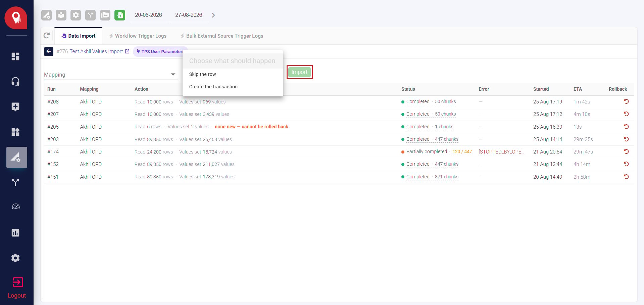Screen dimensions: 644x305
Task: Switch to the Data Import tab
Action: [79, 36]
